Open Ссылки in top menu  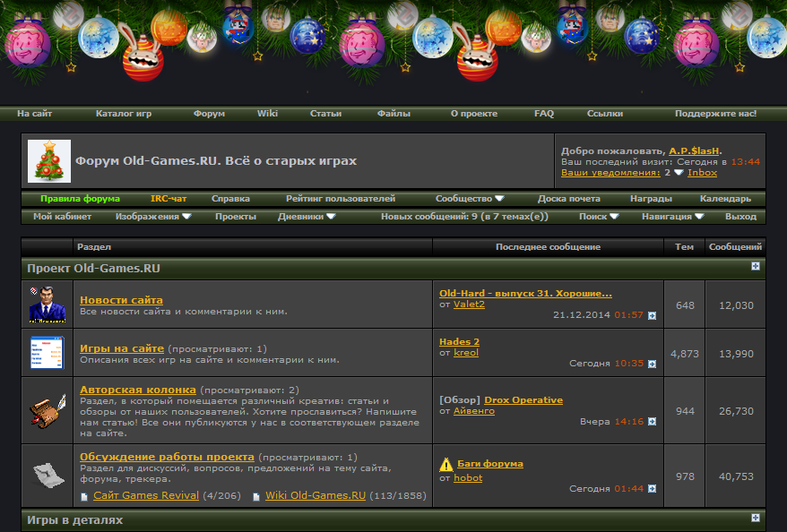tap(605, 114)
